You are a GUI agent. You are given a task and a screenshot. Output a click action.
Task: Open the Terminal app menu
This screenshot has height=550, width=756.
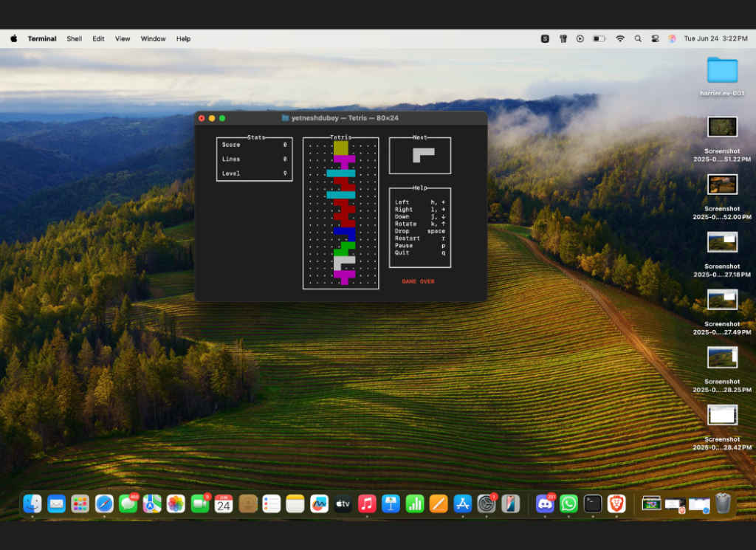42,38
